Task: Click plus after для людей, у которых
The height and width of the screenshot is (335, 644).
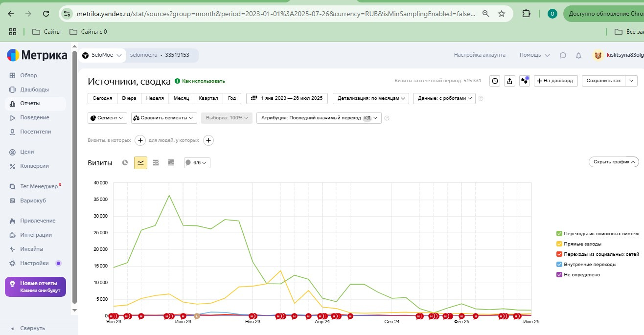Action: [x=208, y=140]
